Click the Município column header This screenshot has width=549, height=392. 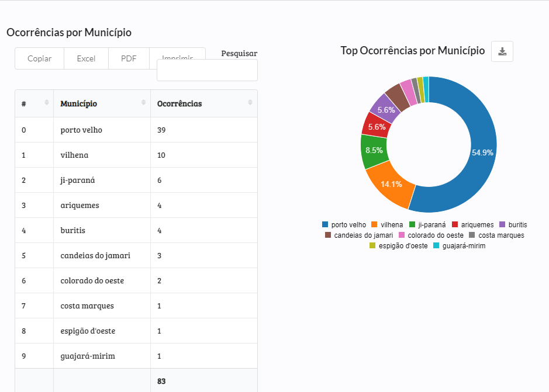pos(79,103)
